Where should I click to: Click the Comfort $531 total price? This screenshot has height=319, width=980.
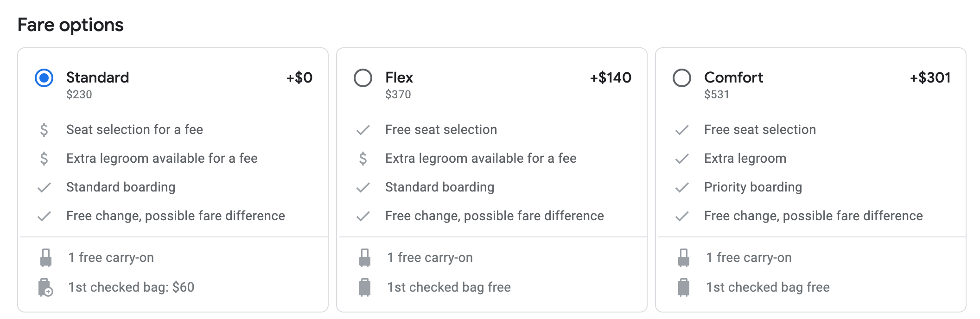pos(716,95)
